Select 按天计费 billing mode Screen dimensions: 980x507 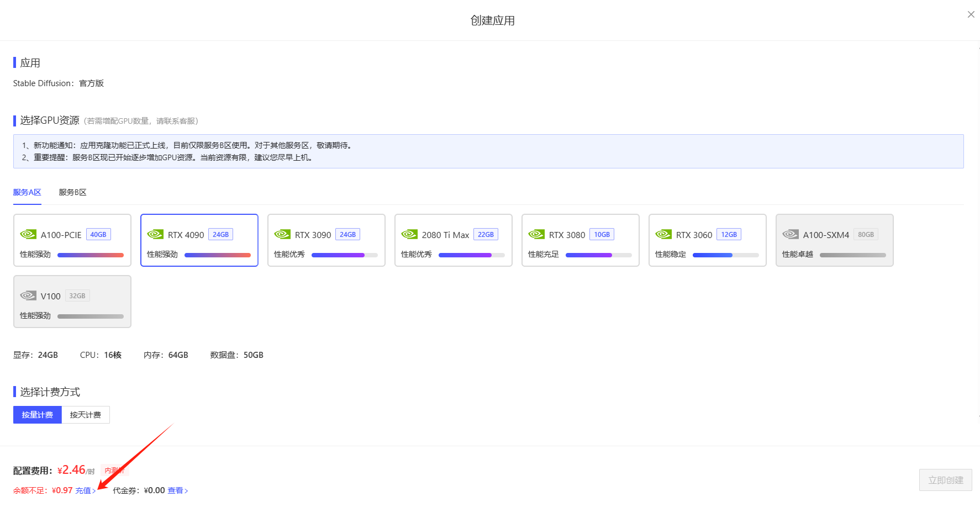(x=86, y=415)
